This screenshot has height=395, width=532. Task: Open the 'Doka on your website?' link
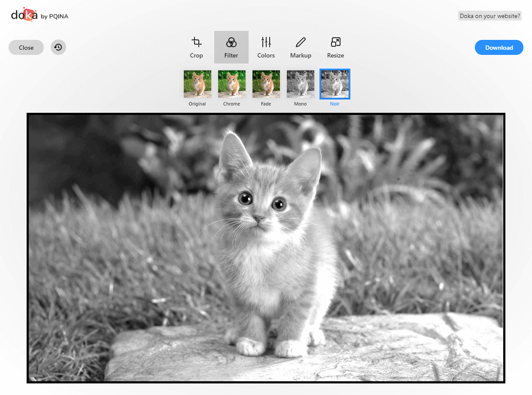(x=490, y=16)
